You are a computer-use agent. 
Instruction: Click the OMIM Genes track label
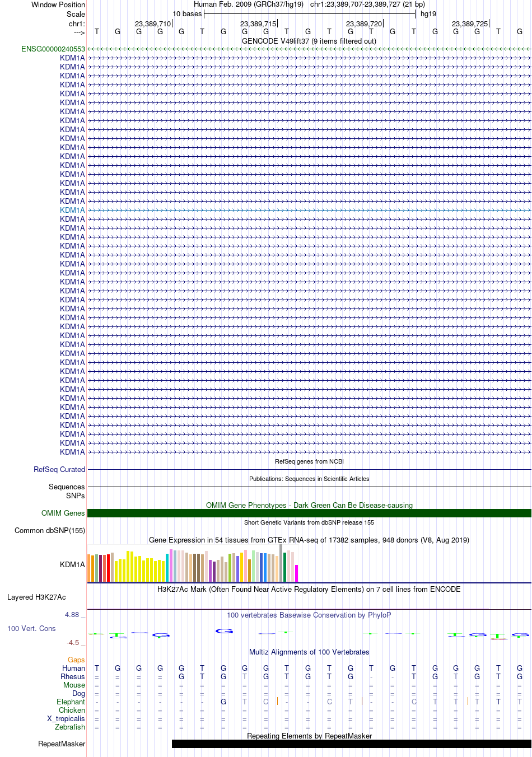point(63,513)
